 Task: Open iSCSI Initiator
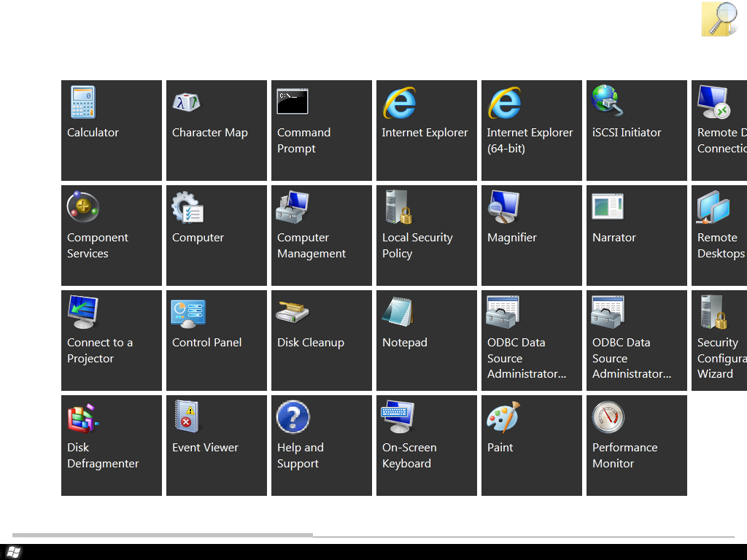[637, 131]
